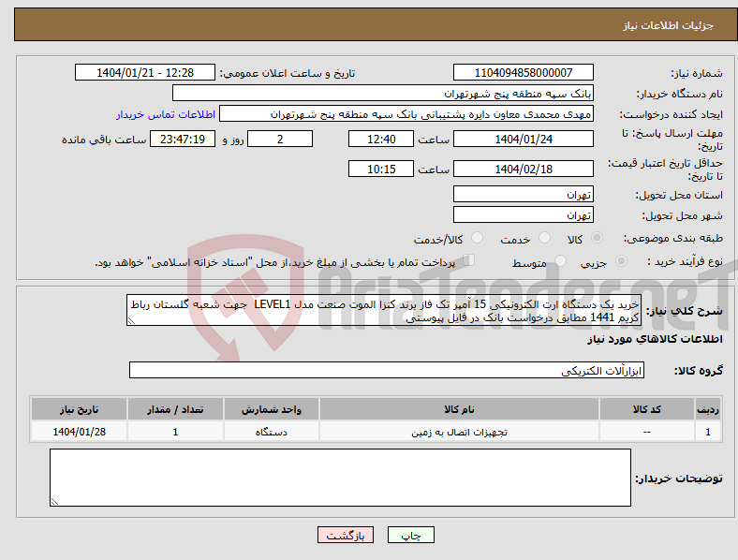
Task: Select the جزیی purchase type radio
Action: 621,260
